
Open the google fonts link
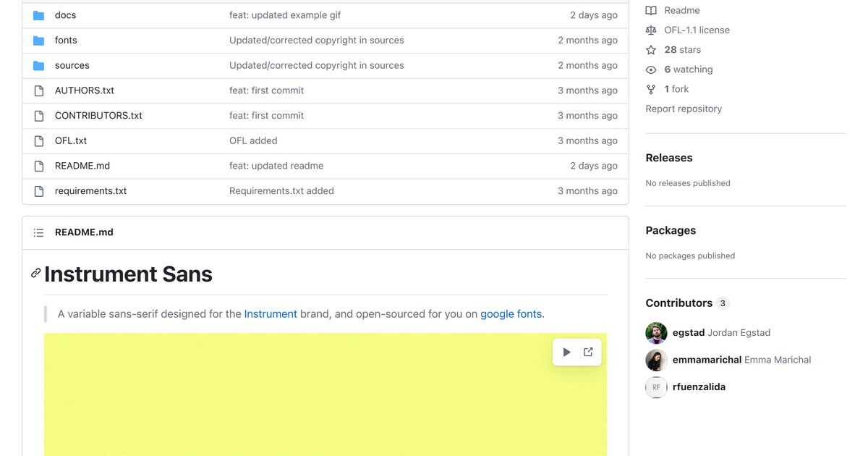(511, 313)
